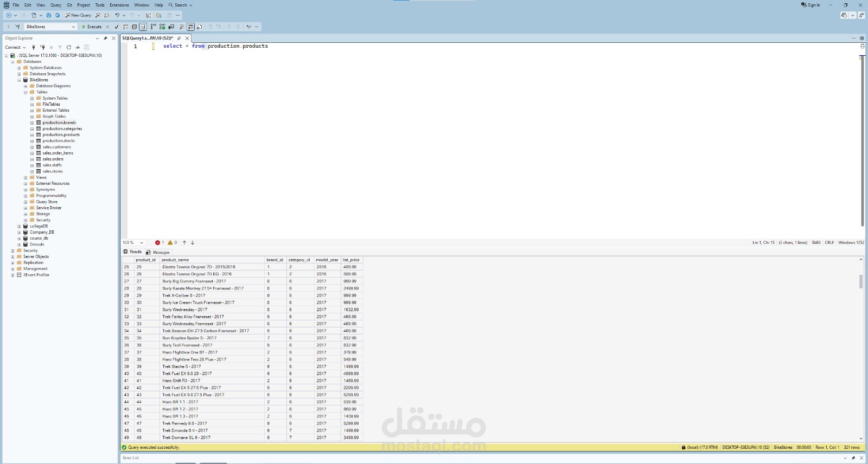Screen dimensions: 868x464
Task: Open the BikeStores database dropdown
Action: pyautogui.click(x=50, y=27)
